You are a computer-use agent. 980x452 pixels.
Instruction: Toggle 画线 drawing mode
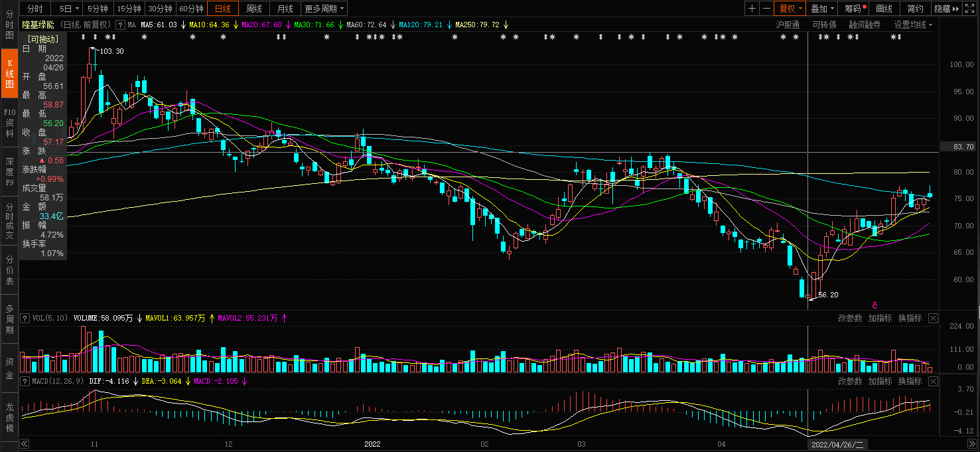click(884, 9)
